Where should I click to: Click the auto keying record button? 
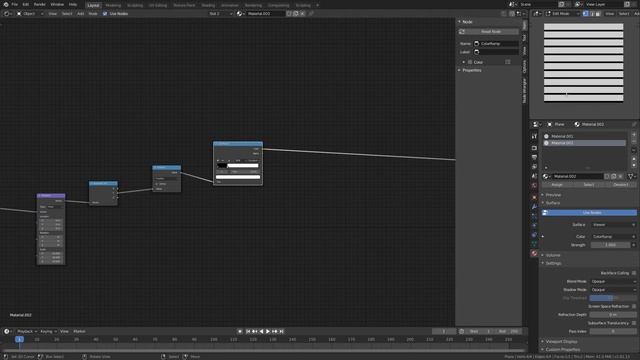pyautogui.click(x=240, y=331)
